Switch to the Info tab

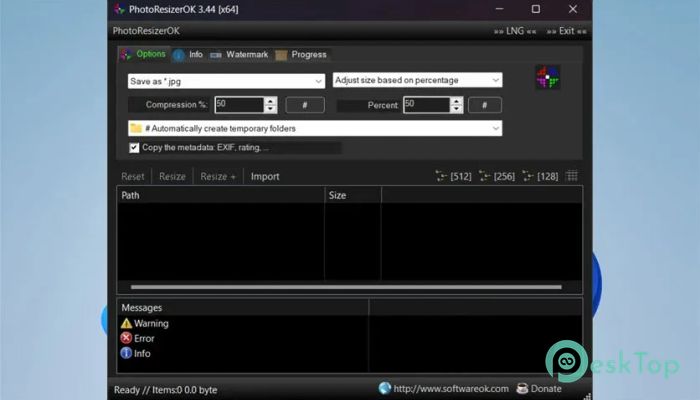pyautogui.click(x=188, y=54)
